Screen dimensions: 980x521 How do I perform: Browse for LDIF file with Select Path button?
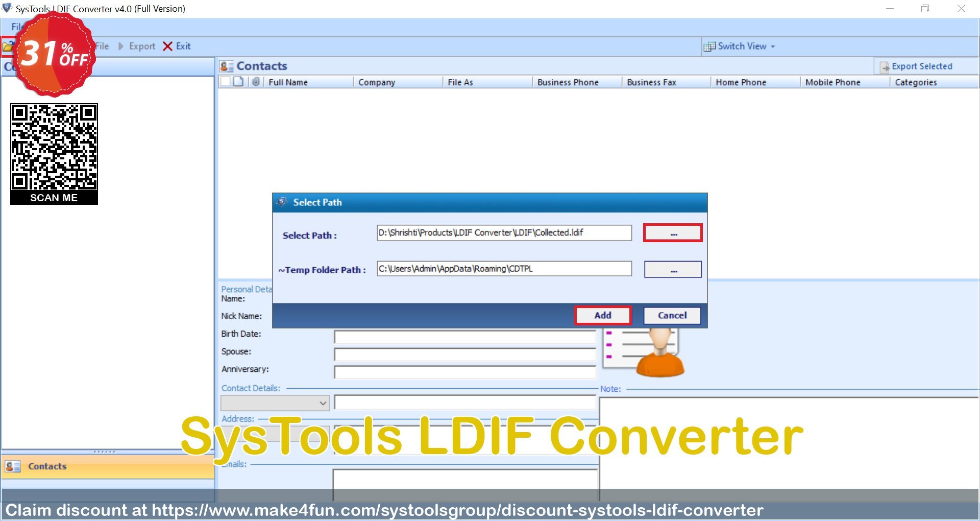pos(673,233)
